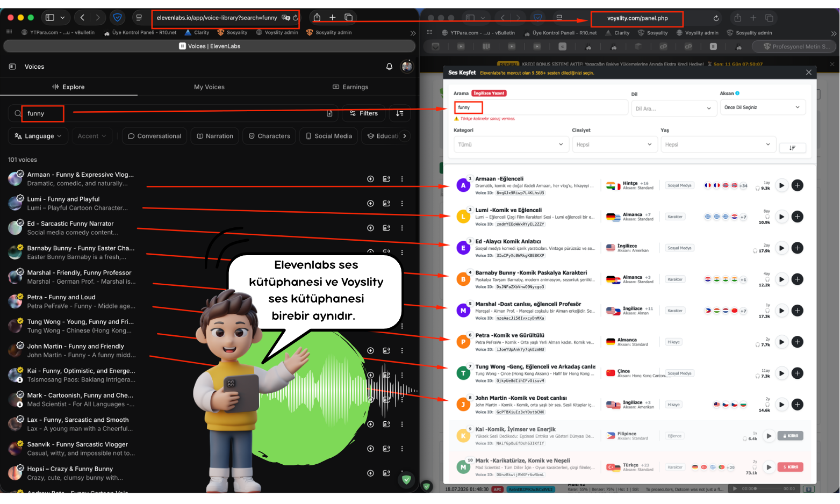
Task: Switch to the Earnings tab
Action: 350,87
